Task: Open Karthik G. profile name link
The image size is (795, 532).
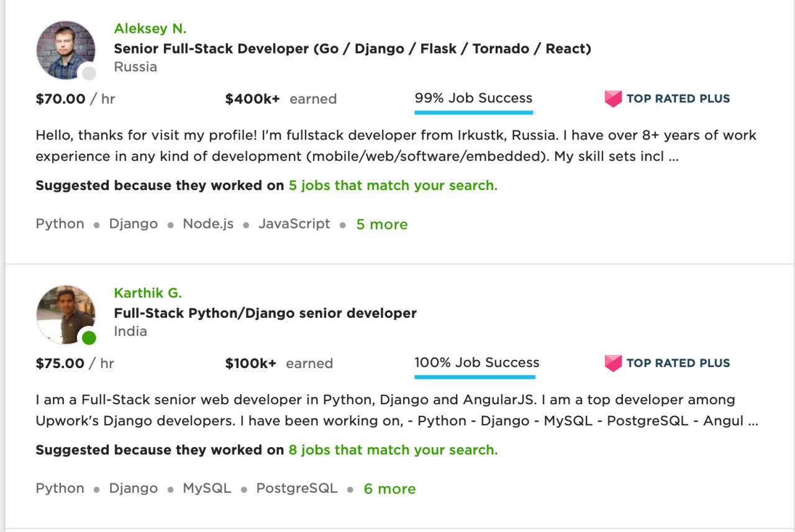Action: pyautogui.click(x=148, y=293)
